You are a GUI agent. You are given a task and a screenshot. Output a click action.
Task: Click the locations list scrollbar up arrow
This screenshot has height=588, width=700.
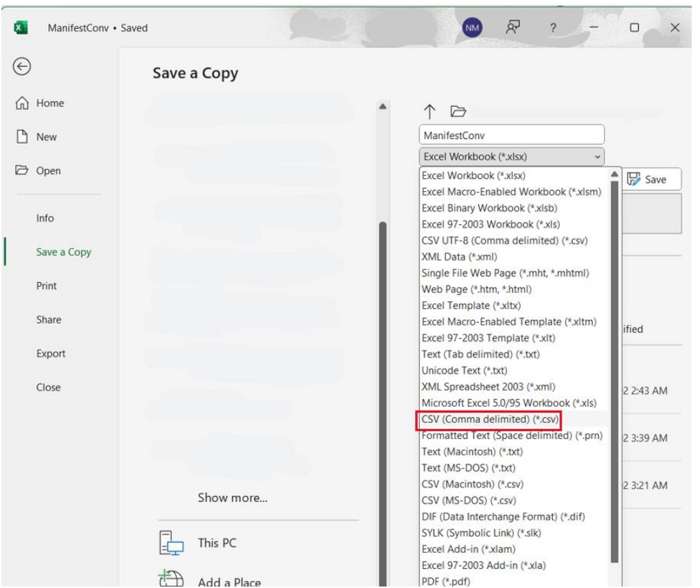point(383,107)
